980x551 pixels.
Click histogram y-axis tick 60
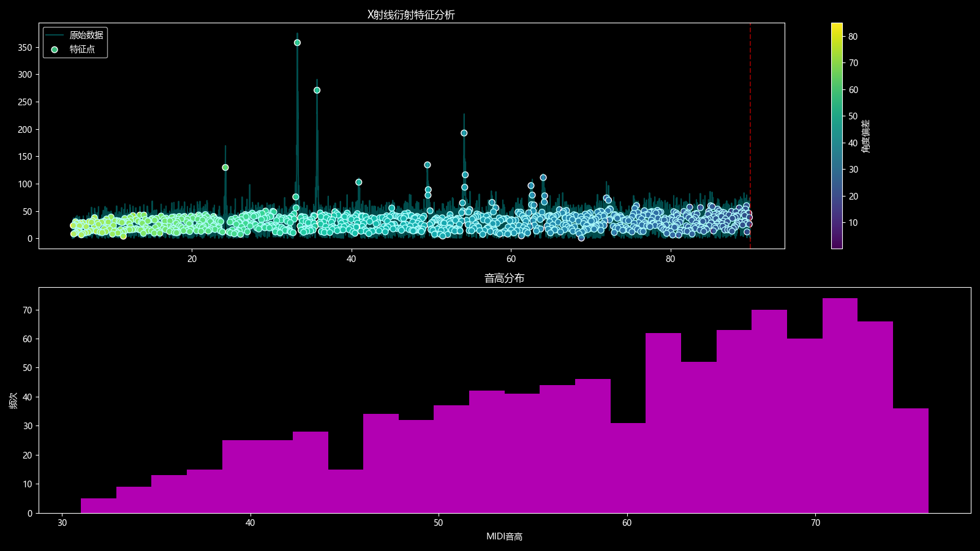(x=28, y=339)
